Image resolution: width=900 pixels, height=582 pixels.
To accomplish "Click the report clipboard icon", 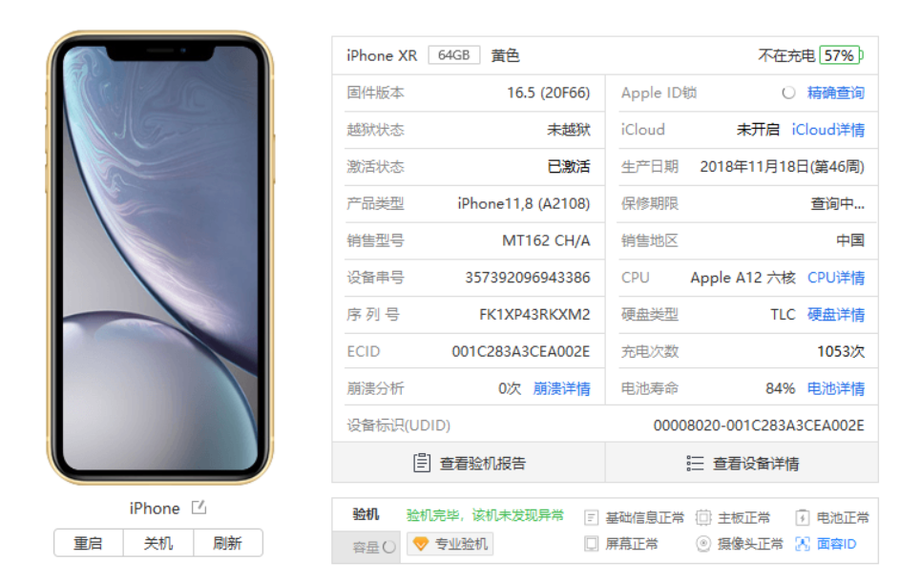I will pos(422,463).
